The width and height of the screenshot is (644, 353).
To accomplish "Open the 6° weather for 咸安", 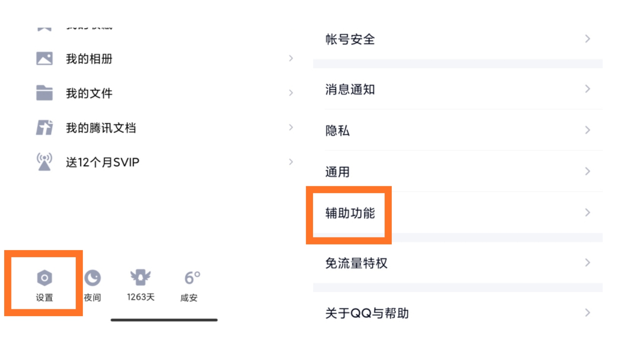I will tap(192, 278).
